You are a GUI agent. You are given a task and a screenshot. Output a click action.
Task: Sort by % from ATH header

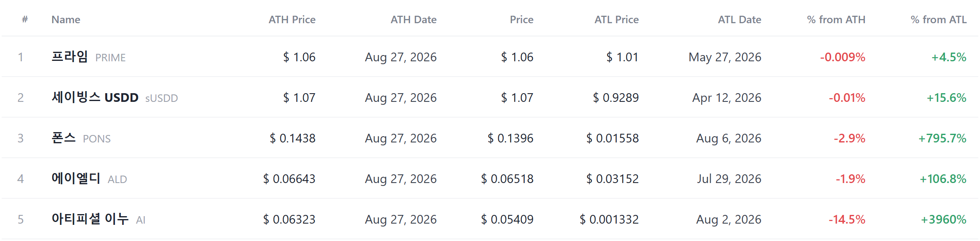pyautogui.click(x=836, y=19)
